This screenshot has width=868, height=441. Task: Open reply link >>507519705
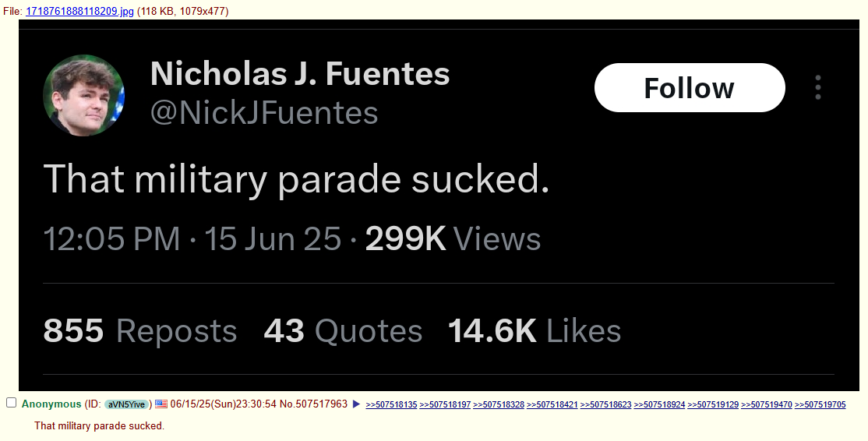820,405
